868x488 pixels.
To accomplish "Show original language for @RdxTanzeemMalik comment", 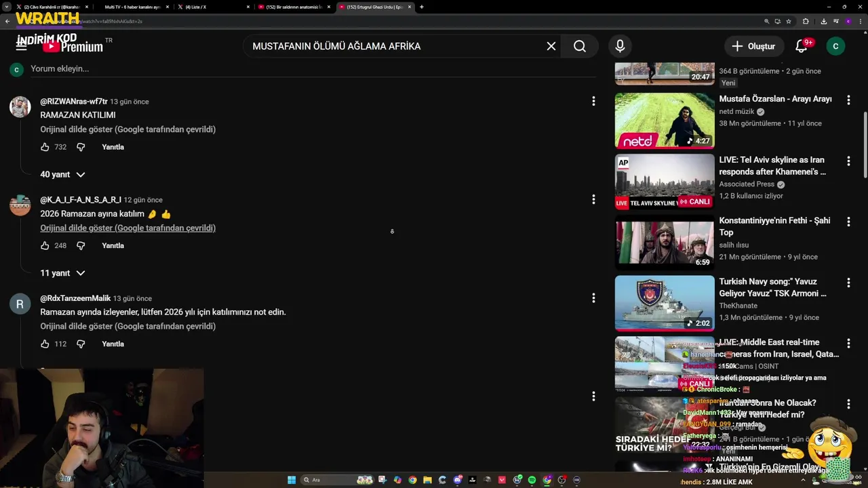I will [x=127, y=326].
